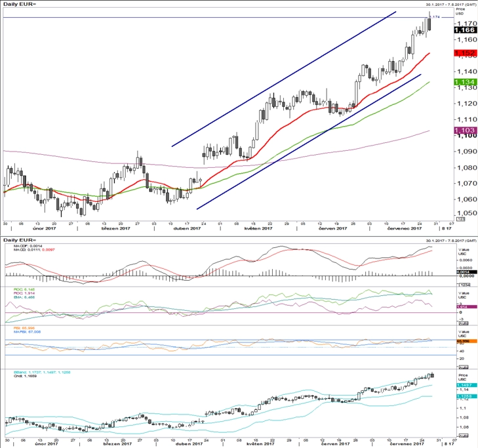Select the black 1,166 current price tag
Screen dimensions: 478x448
[x=465, y=30]
